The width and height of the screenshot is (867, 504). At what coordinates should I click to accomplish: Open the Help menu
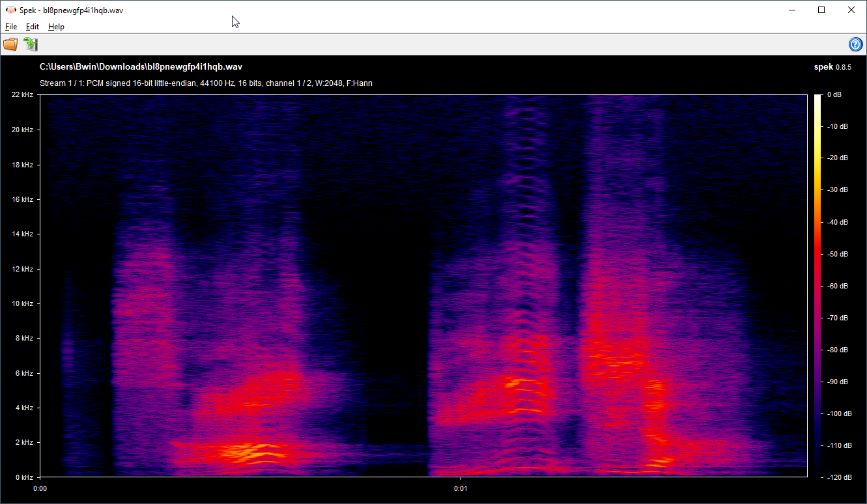pos(56,27)
